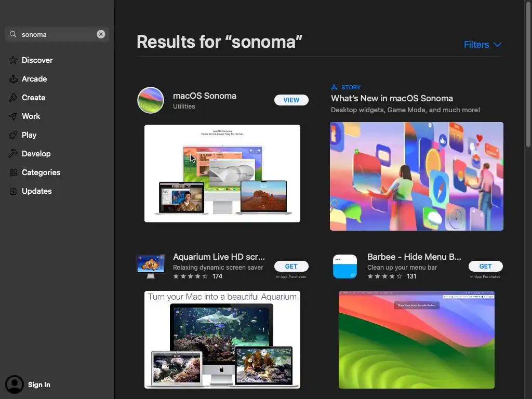Click the Categories grid icon

(13, 172)
